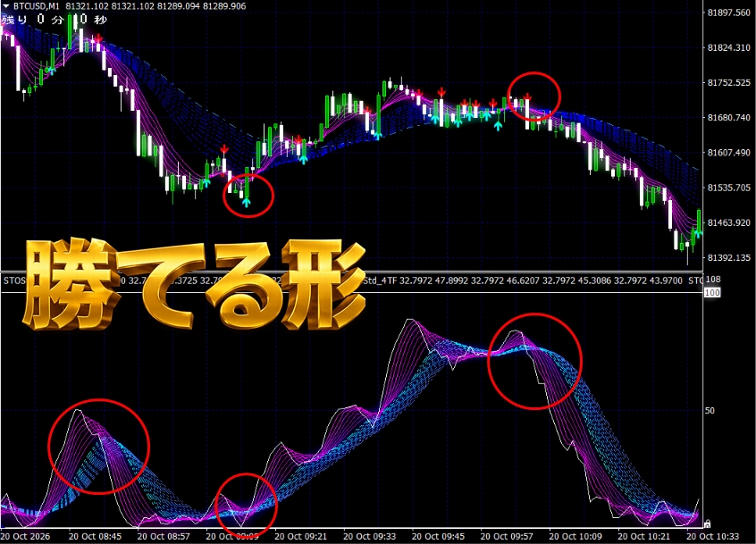
Task: Select indicator value 45.3086
Action: tap(594, 280)
